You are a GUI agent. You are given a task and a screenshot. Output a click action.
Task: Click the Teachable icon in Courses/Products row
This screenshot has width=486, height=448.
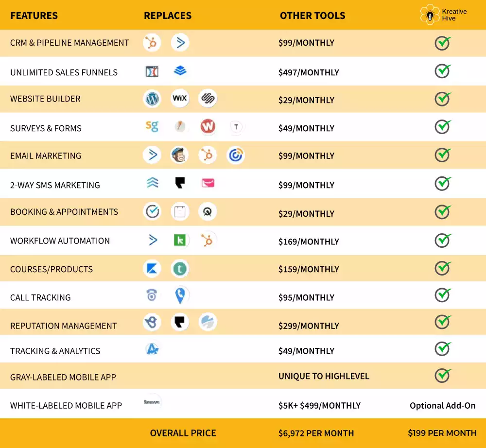click(x=180, y=269)
